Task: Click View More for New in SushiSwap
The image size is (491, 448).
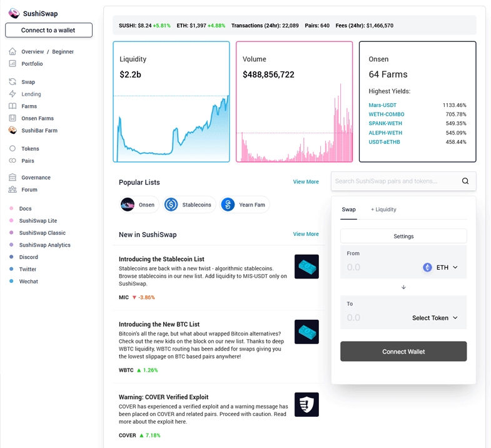Action: 306,234
